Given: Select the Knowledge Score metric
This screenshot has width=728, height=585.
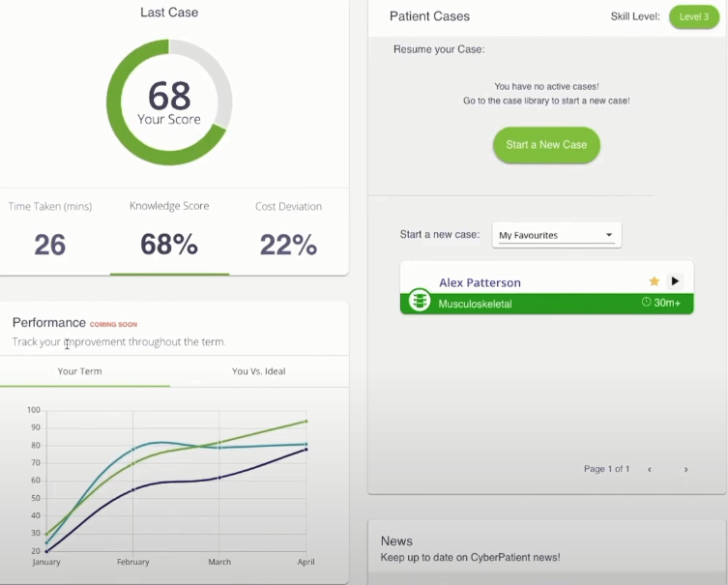Looking at the screenshot, I should pyautogui.click(x=169, y=232).
